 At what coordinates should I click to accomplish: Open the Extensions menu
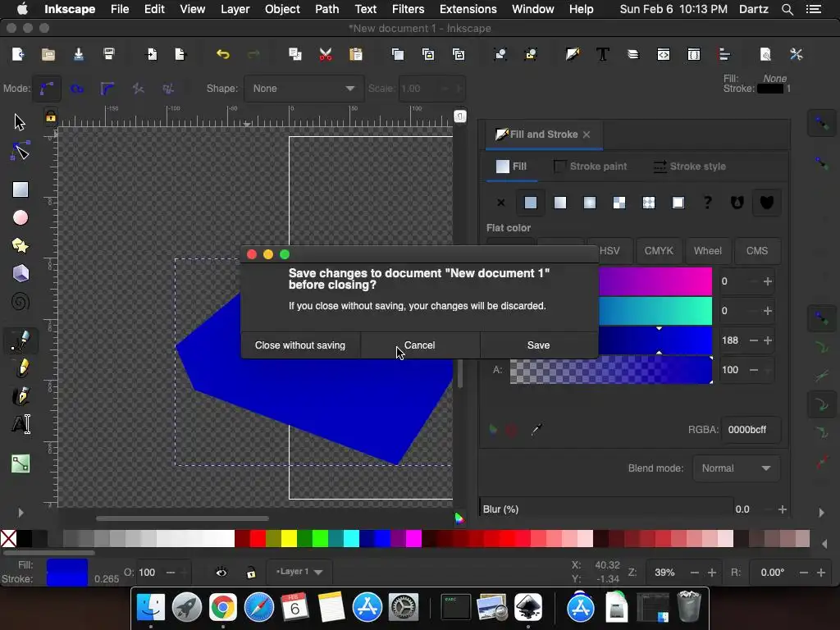click(x=468, y=9)
